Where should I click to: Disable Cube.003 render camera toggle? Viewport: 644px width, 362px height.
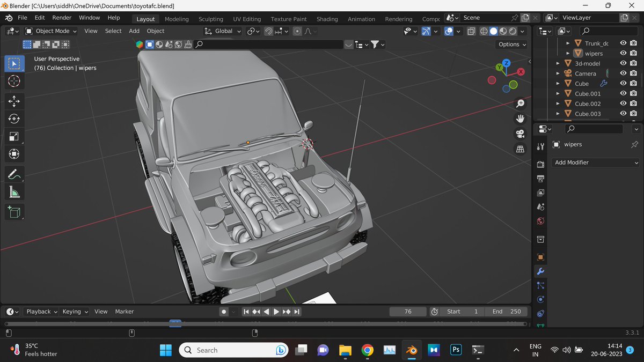(x=634, y=114)
